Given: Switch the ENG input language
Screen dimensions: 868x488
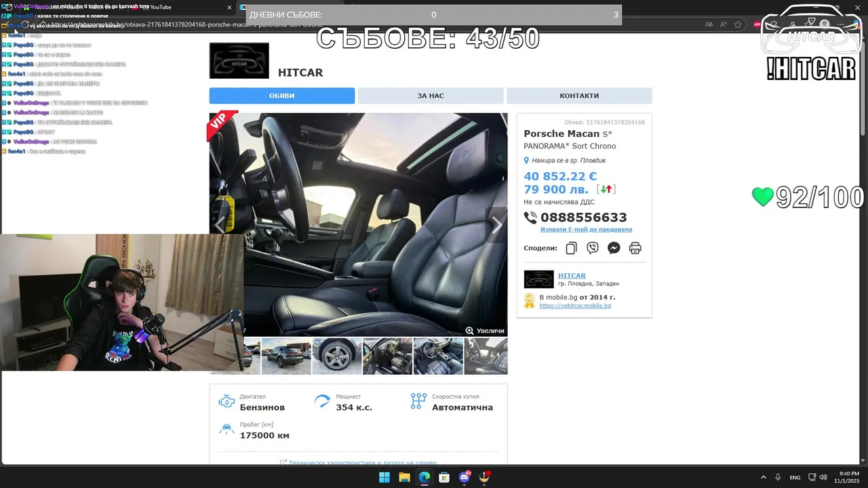Looking at the screenshot, I should coord(795,477).
